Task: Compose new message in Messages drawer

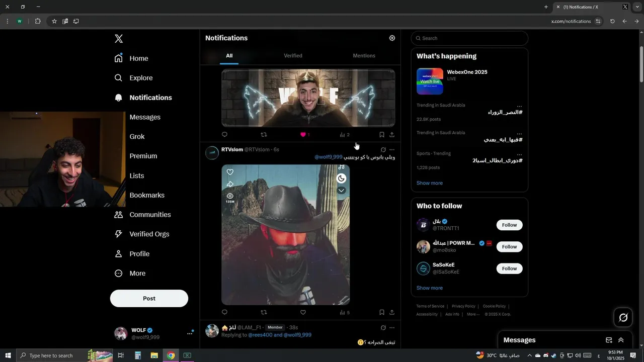Action: [x=609, y=340]
